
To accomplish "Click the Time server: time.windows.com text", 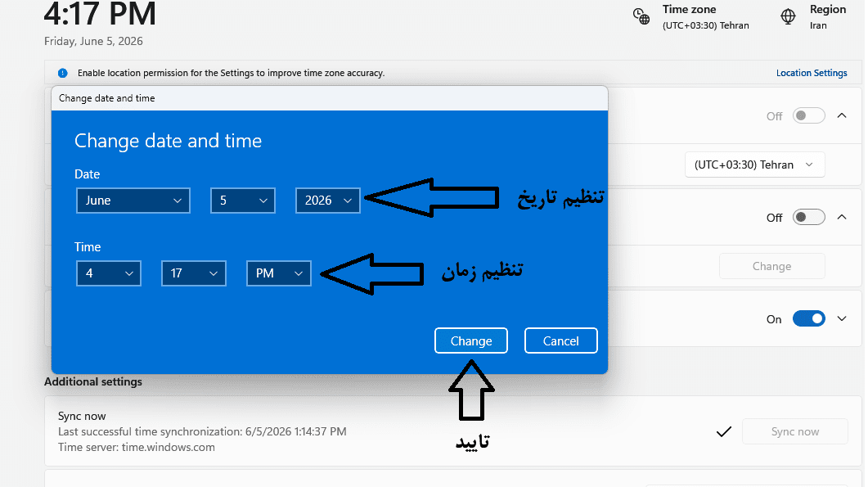I will [x=136, y=447].
